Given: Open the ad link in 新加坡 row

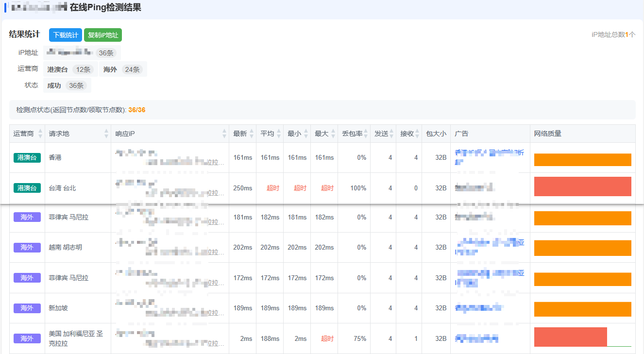Looking at the screenshot, I should pyautogui.click(x=479, y=307).
